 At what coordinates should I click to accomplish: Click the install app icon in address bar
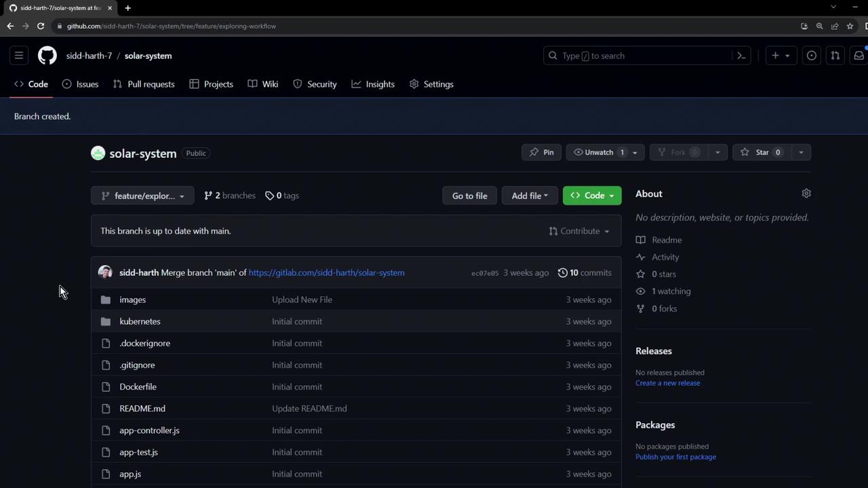(804, 26)
